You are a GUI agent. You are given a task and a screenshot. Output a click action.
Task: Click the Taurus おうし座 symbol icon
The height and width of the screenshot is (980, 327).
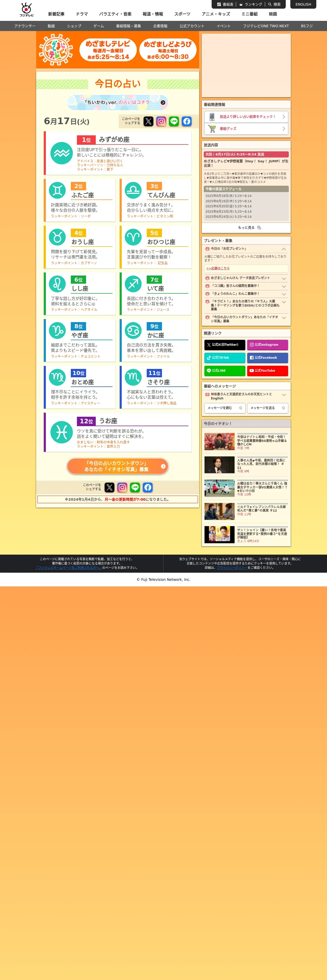coord(58,237)
